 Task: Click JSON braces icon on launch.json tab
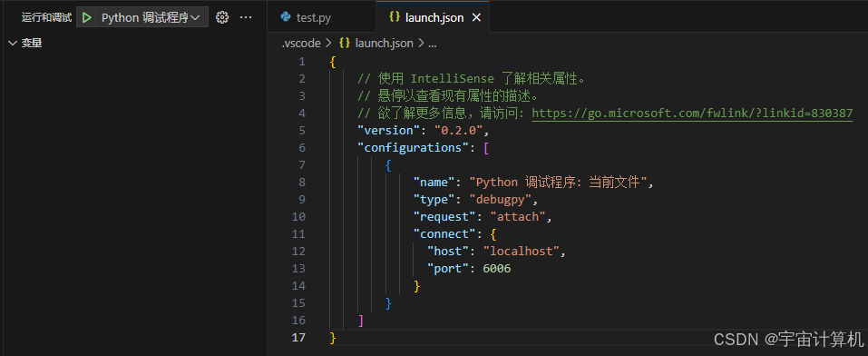click(395, 17)
